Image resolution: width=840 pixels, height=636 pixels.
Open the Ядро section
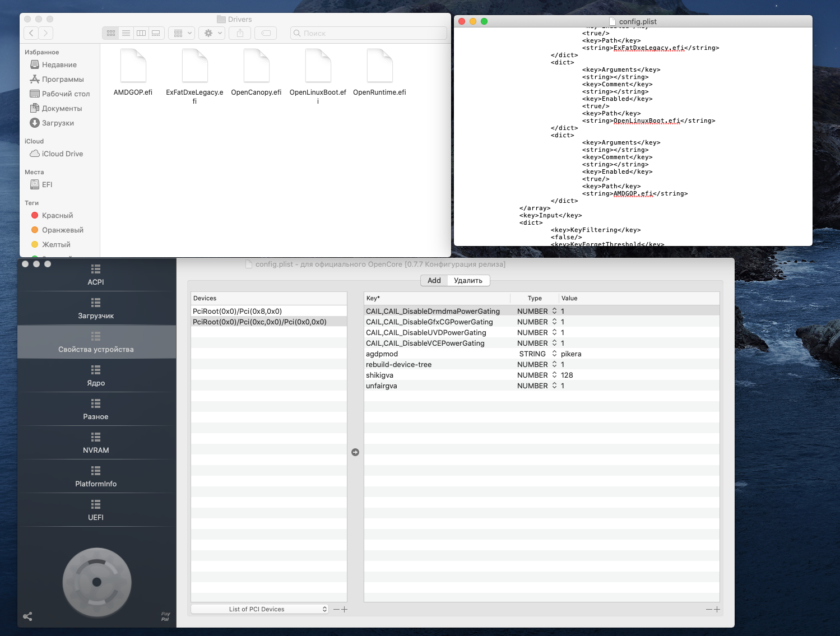click(x=96, y=375)
